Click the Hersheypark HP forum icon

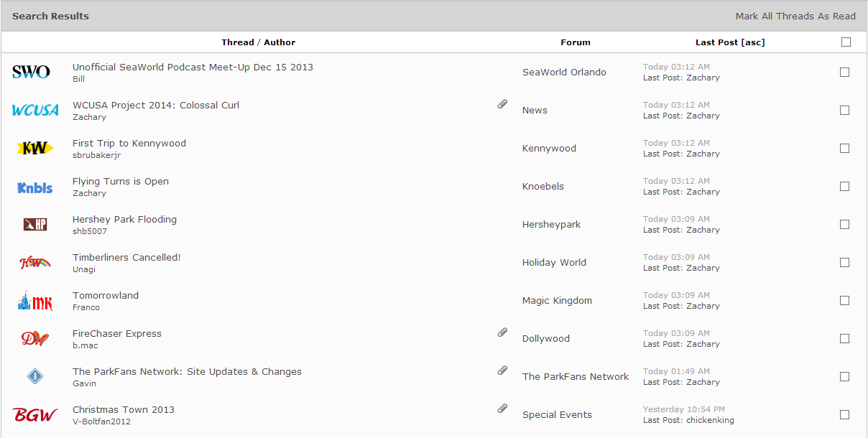[x=34, y=225]
